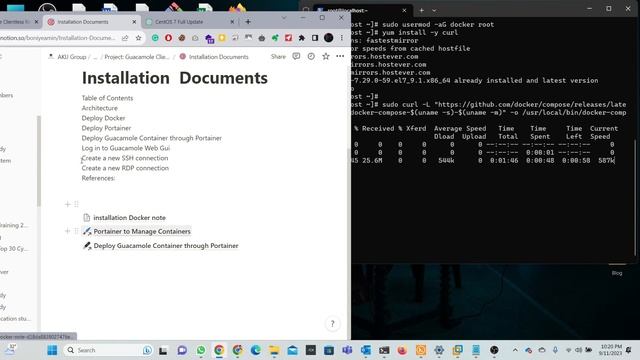Open Deploy Guacamole Container through Portainer contents link
Screen dimensions: 640x360
click(x=151, y=138)
